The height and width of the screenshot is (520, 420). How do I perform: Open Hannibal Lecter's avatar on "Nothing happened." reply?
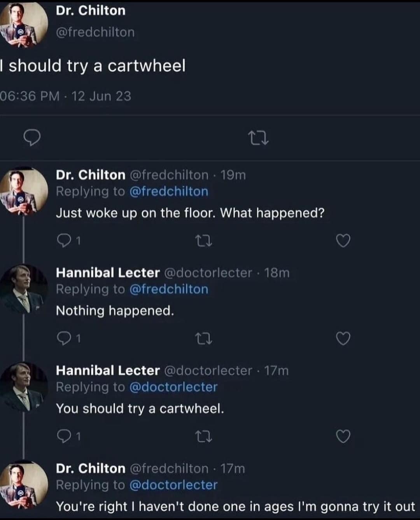pyautogui.click(x=23, y=288)
